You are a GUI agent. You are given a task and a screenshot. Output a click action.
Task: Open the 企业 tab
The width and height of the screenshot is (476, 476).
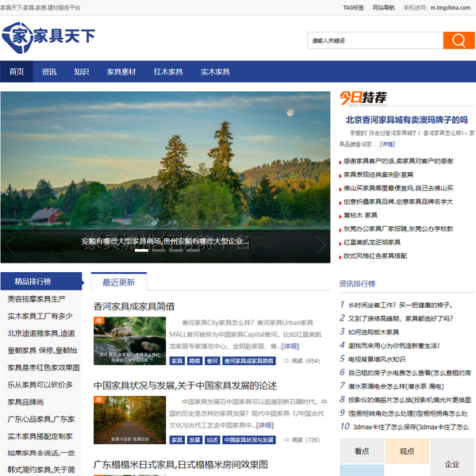pos(451,464)
